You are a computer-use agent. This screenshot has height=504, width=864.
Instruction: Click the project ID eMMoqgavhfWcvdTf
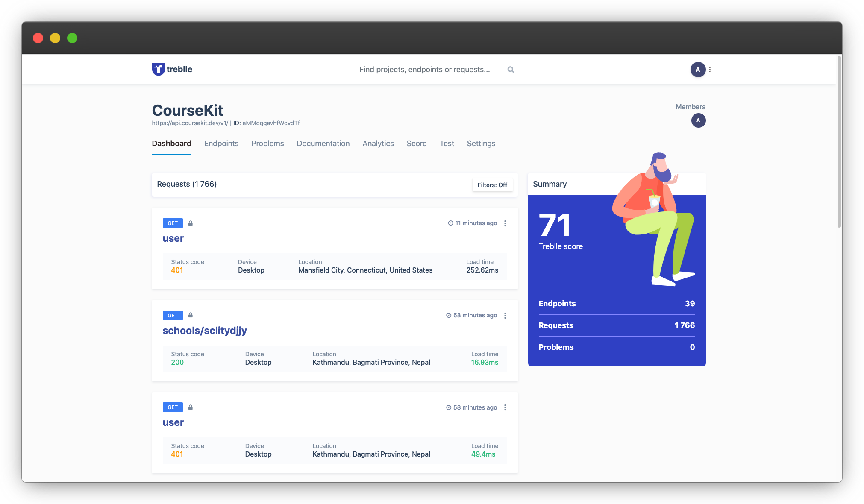click(x=271, y=123)
